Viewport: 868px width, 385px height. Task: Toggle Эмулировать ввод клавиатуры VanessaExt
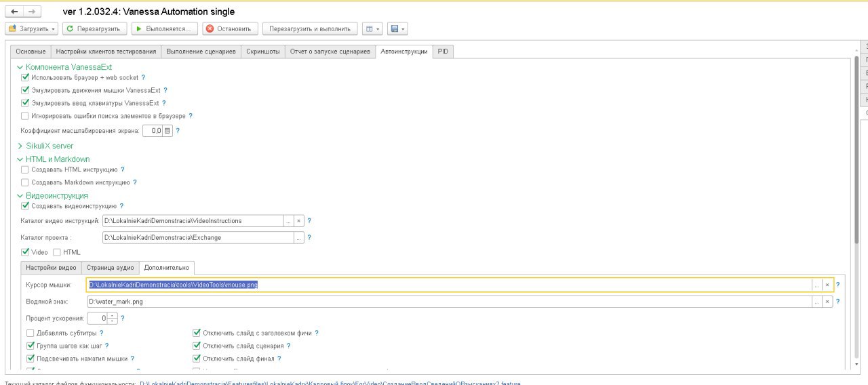click(x=25, y=103)
